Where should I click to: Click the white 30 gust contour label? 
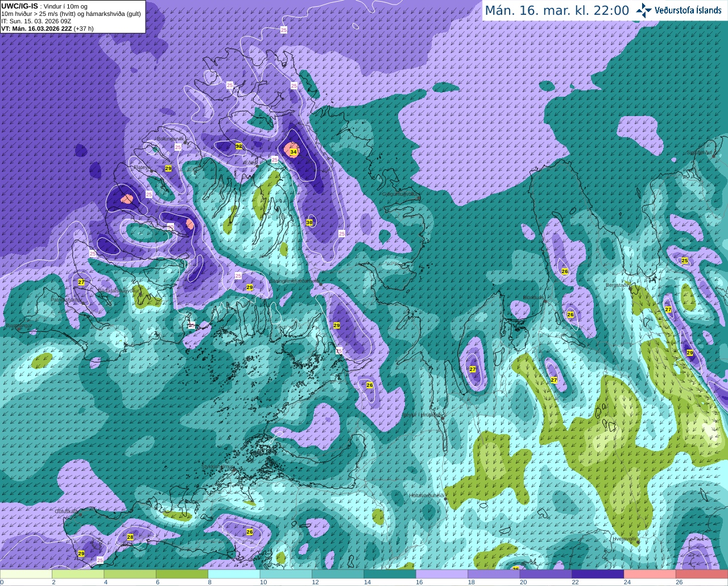171,226
